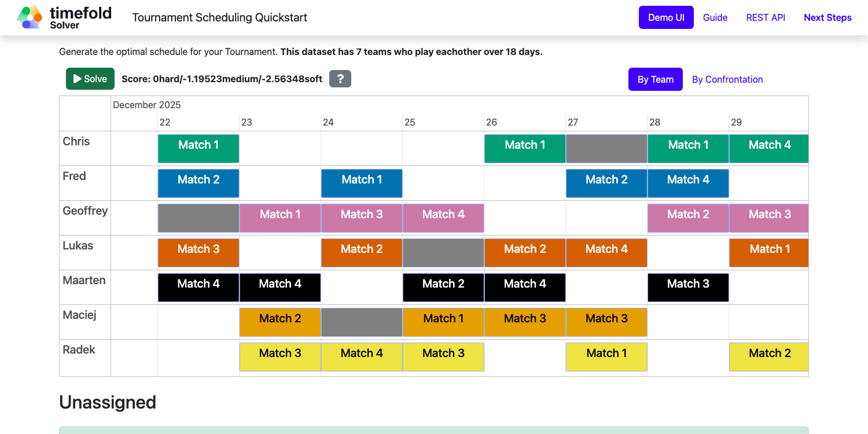The width and height of the screenshot is (868, 434).
Task: Open the Guide link
Action: [x=715, y=17]
